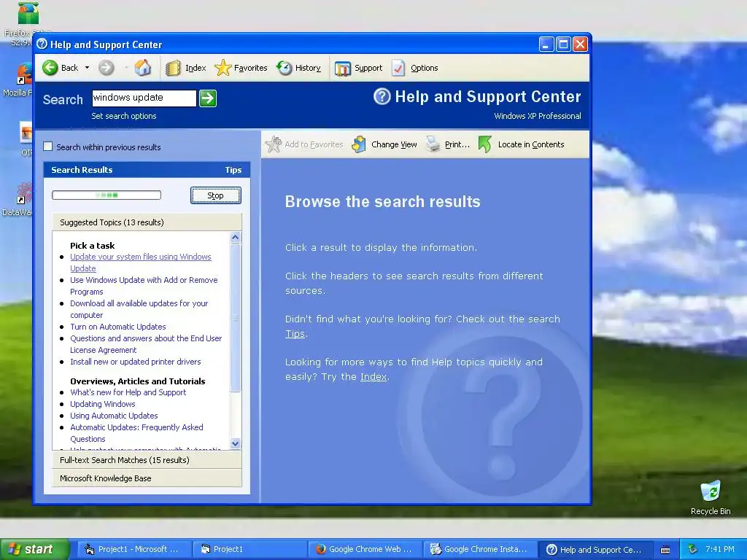The width and height of the screenshot is (747, 560).
Task: Click results list scroll up arrow
Action: point(236,237)
